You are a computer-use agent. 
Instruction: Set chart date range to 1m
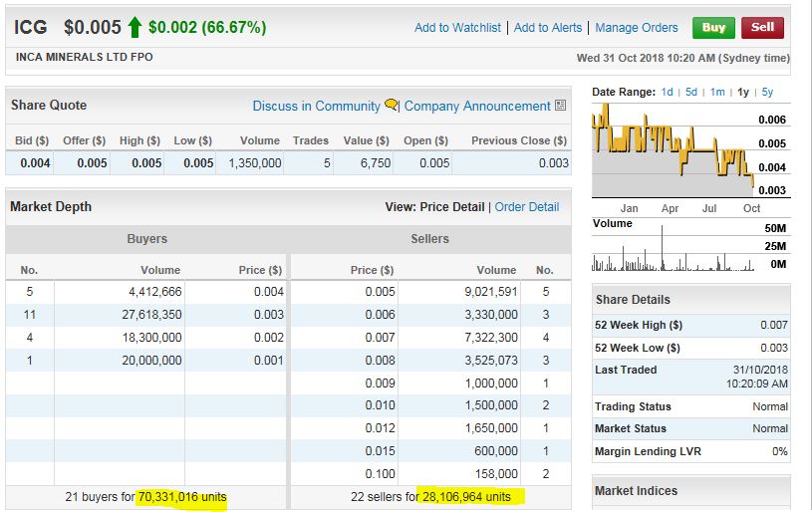click(x=717, y=92)
